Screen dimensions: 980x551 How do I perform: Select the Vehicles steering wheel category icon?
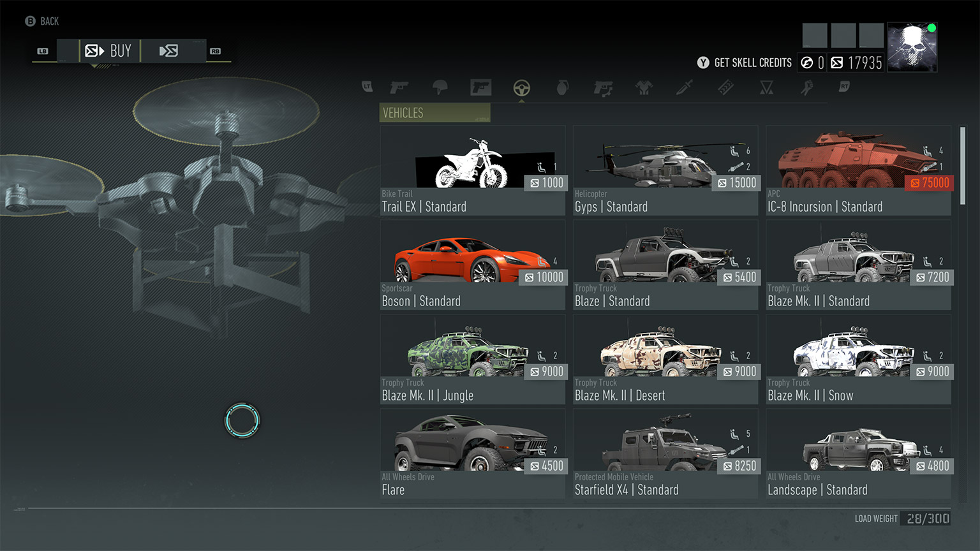(521, 87)
